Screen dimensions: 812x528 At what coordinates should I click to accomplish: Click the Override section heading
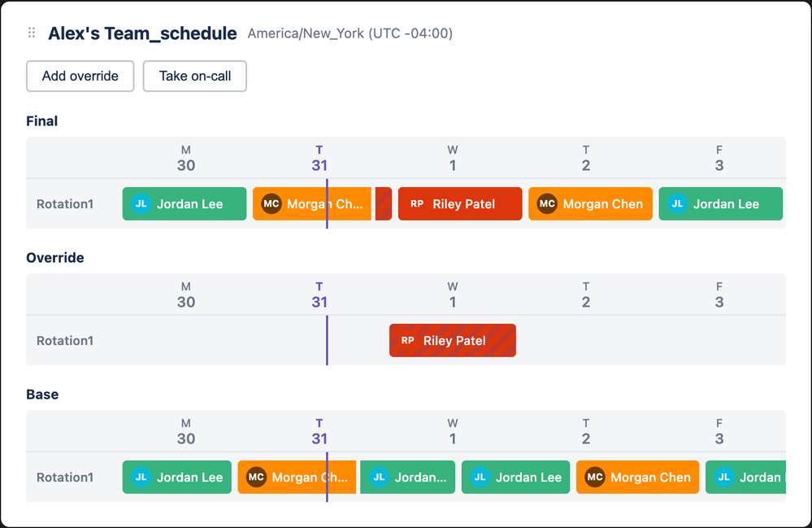(x=55, y=258)
